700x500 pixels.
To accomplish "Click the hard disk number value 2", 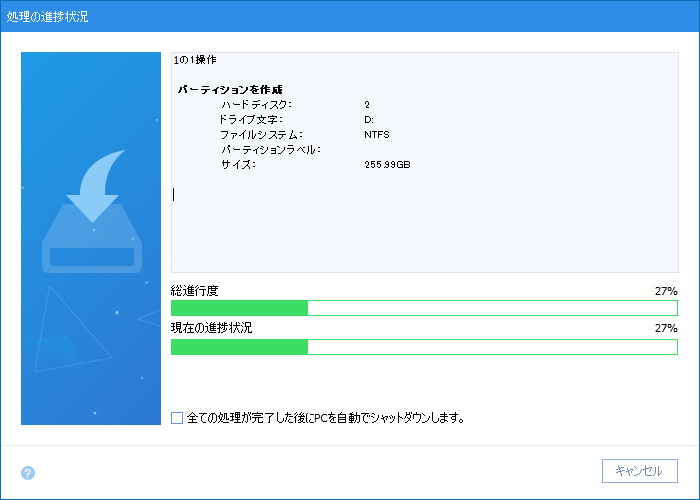I will [x=367, y=105].
